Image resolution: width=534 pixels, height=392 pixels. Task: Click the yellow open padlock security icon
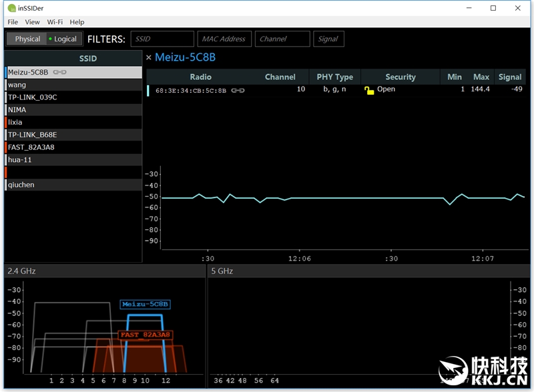pyautogui.click(x=369, y=90)
